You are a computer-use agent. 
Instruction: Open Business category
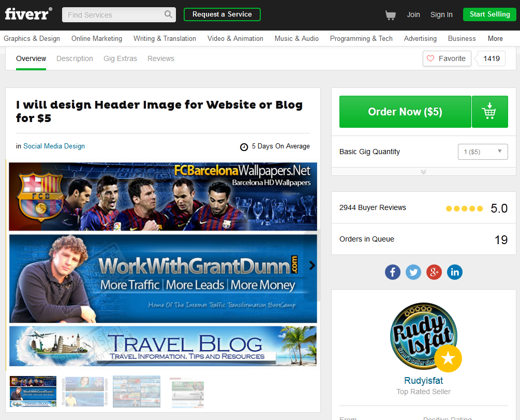pos(462,38)
